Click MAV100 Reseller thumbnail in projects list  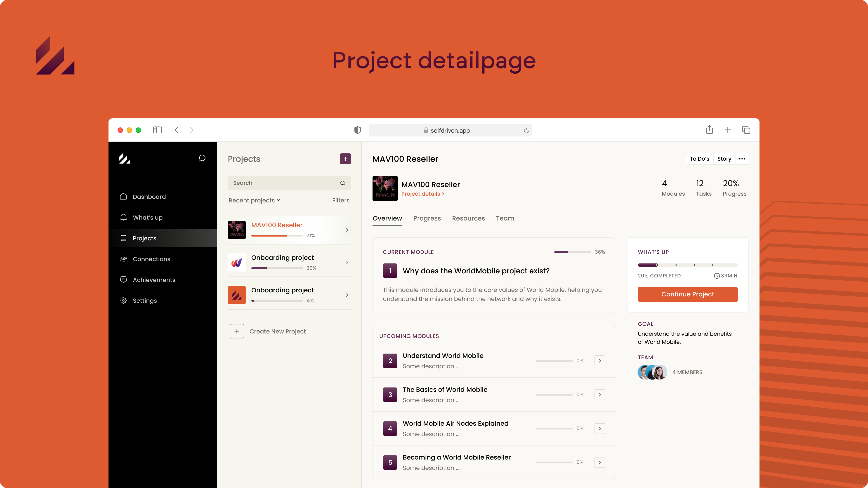(x=237, y=230)
